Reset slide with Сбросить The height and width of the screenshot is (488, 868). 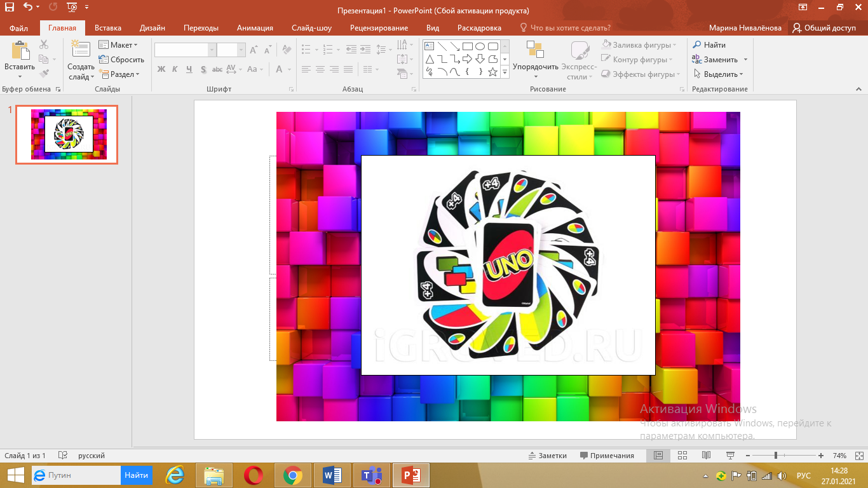tap(122, 60)
